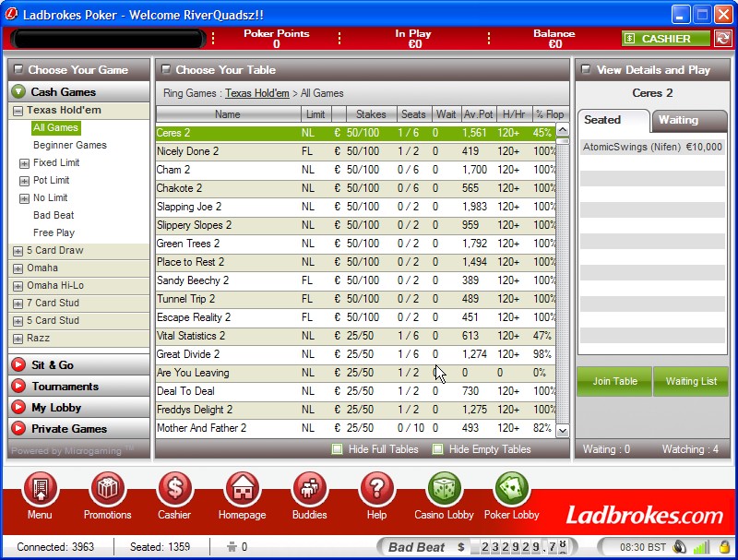Click the Private Games red arrow icon

pos(18,428)
